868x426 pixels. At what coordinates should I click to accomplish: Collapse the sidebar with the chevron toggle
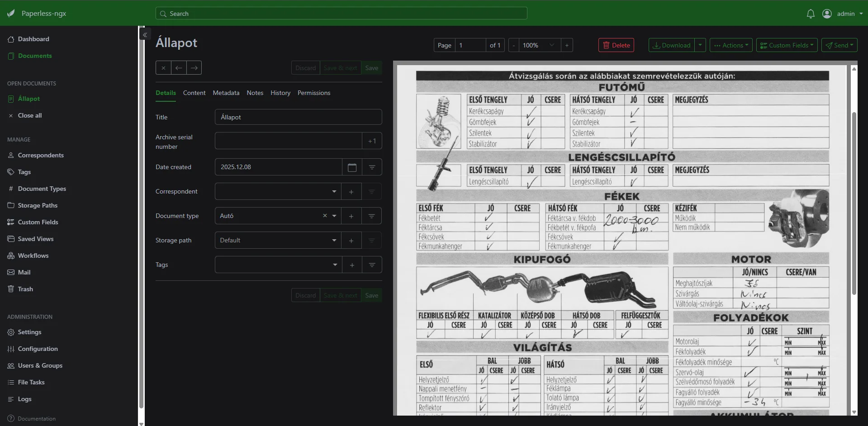[x=145, y=34]
